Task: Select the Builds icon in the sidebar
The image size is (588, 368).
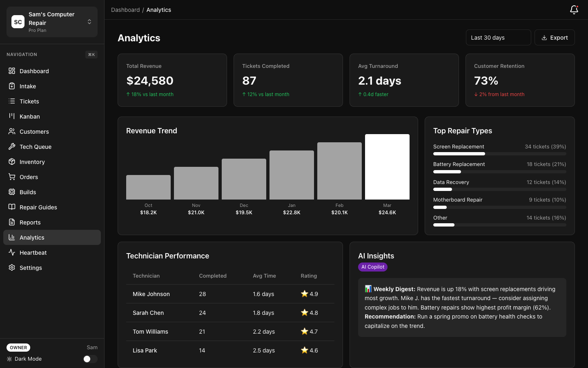Action: click(13, 192)
